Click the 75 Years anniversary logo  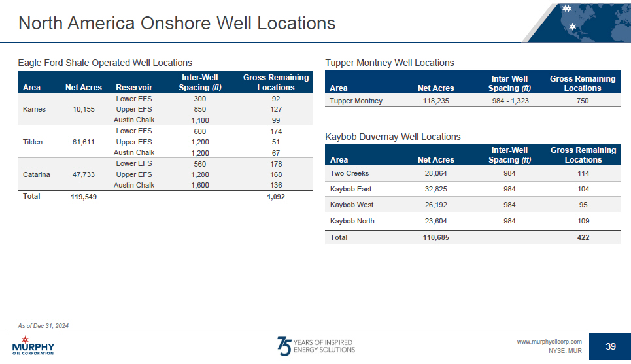point(315,346)
